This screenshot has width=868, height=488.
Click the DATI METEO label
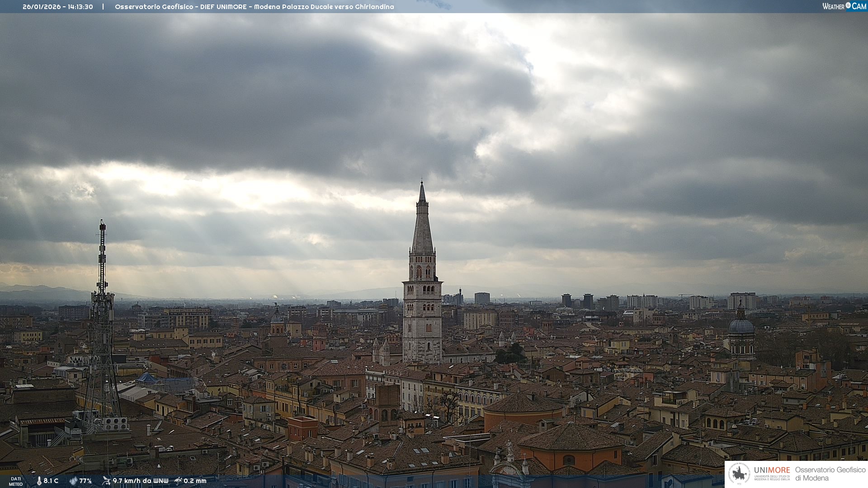pos(16,481)
